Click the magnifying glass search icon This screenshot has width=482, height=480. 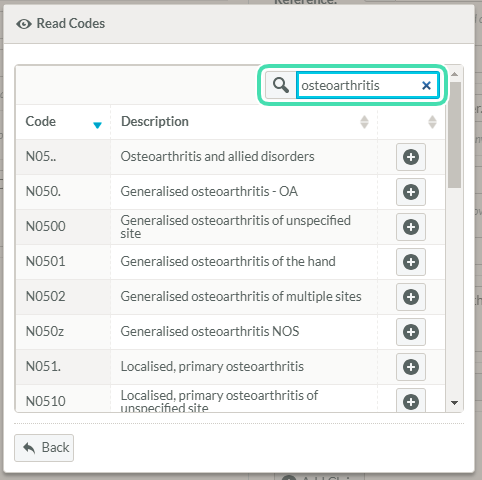click(281, 85)
